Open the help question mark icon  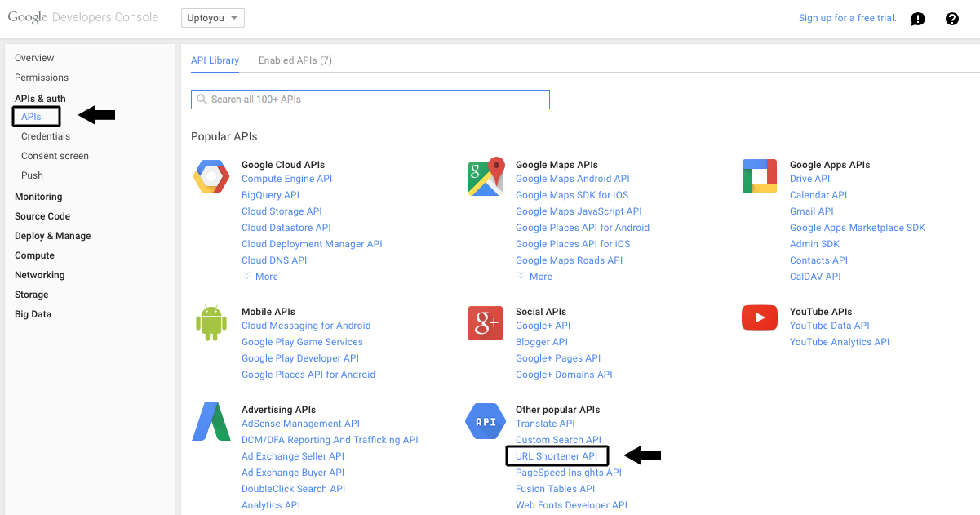[x=952, y=19]
